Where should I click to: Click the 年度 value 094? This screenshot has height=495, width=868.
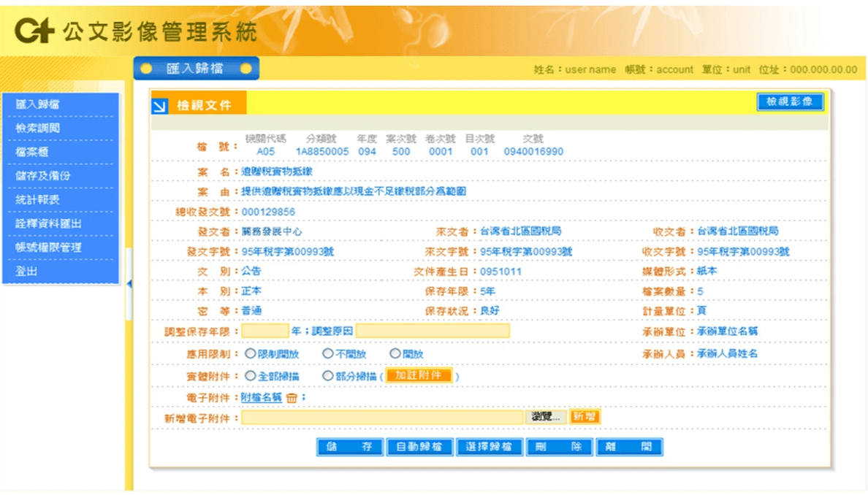pyautogui.click(x=367, y=152)
